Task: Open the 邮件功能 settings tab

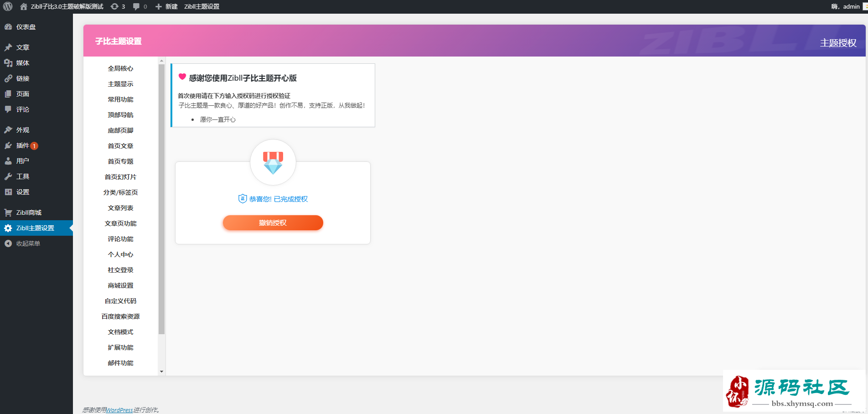Action: [120, 363]
